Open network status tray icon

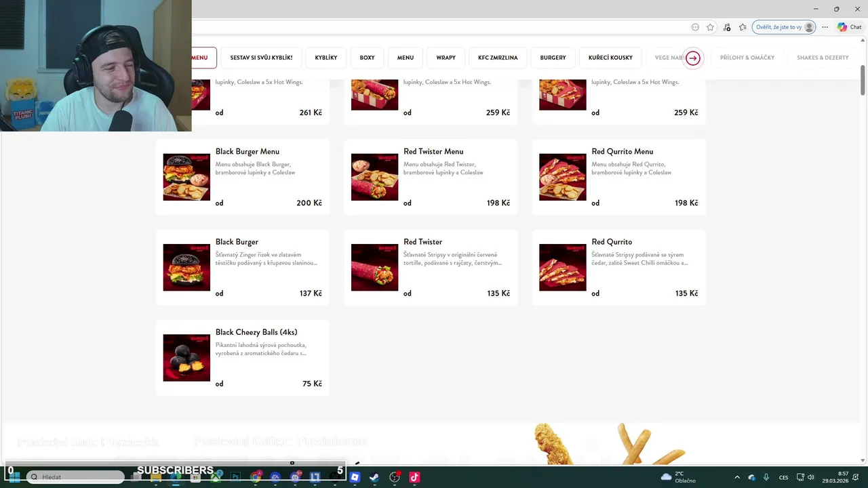pyautogui.click(x=800, y=477)
